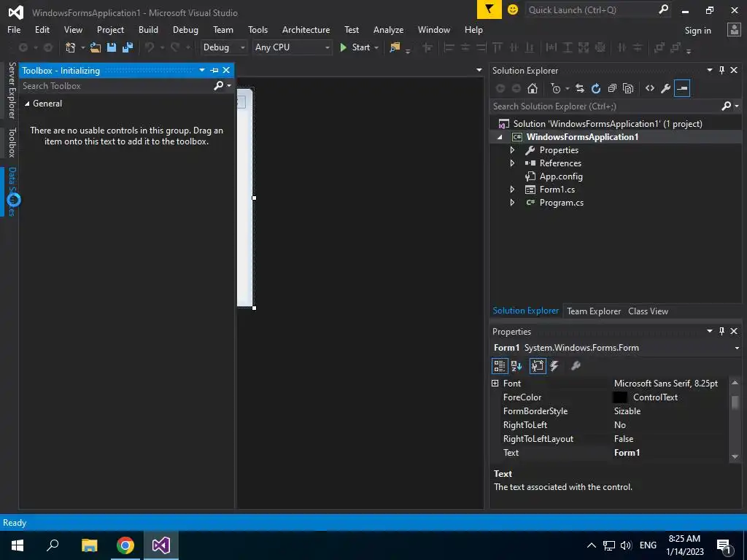This screenshot has width=747, height=560.
Task: Open the Toolbox window position dropdown arrow
Action: pyautogui.click(x=202, y=71)
